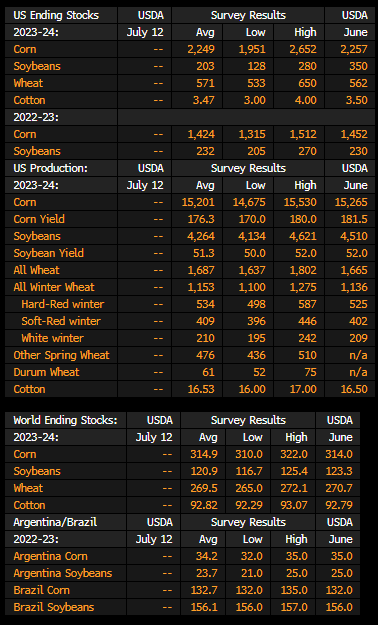Click corn production low 14,675
The width and height of the screenshot is (378, 625).
pos(249,202)
